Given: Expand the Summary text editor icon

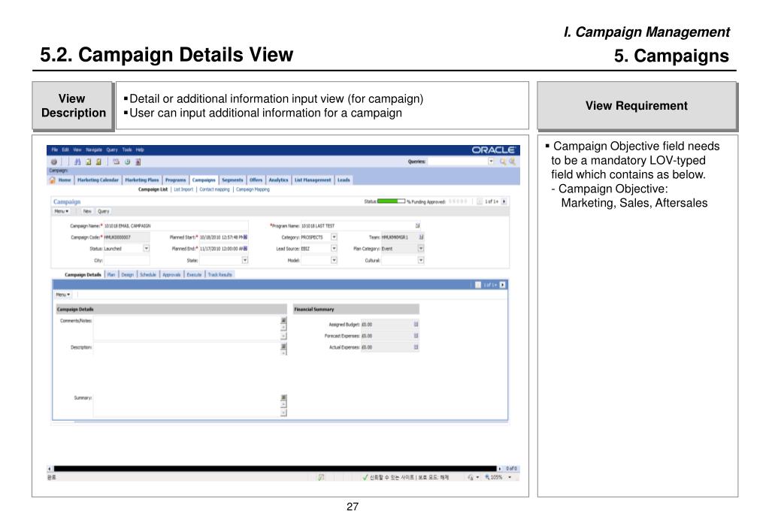Looking at the screenshot, I should (x=283, y=397).
